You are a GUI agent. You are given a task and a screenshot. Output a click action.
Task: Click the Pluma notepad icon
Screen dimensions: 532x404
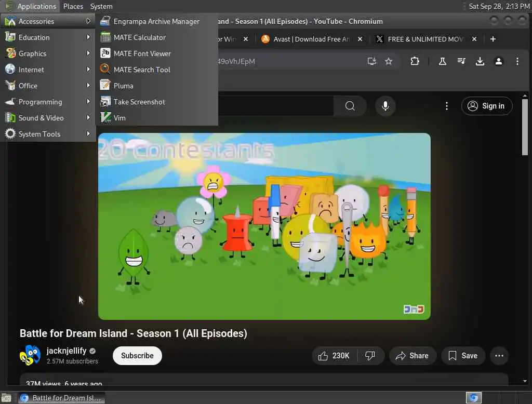pyautogui.click(x=105, y=85)
